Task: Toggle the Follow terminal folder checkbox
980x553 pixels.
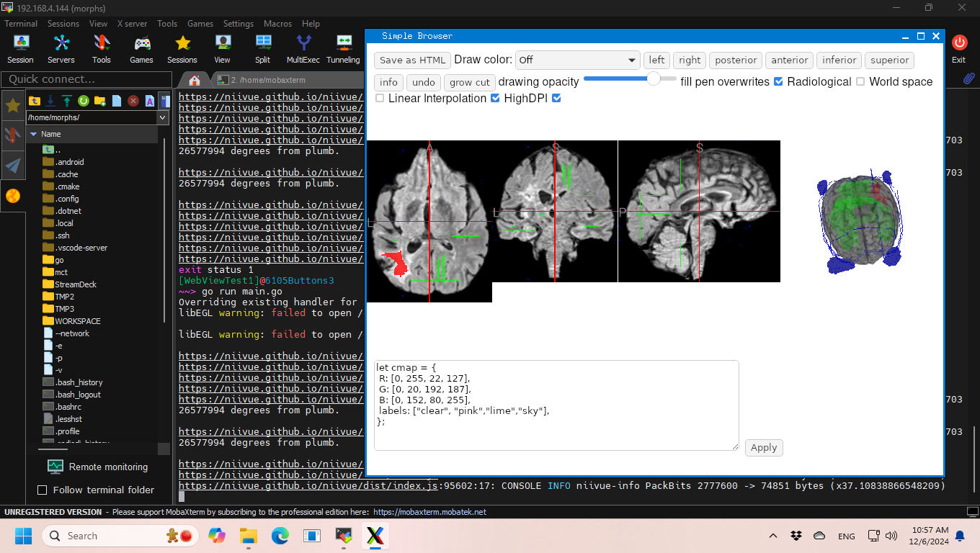Action: point(42,490)
